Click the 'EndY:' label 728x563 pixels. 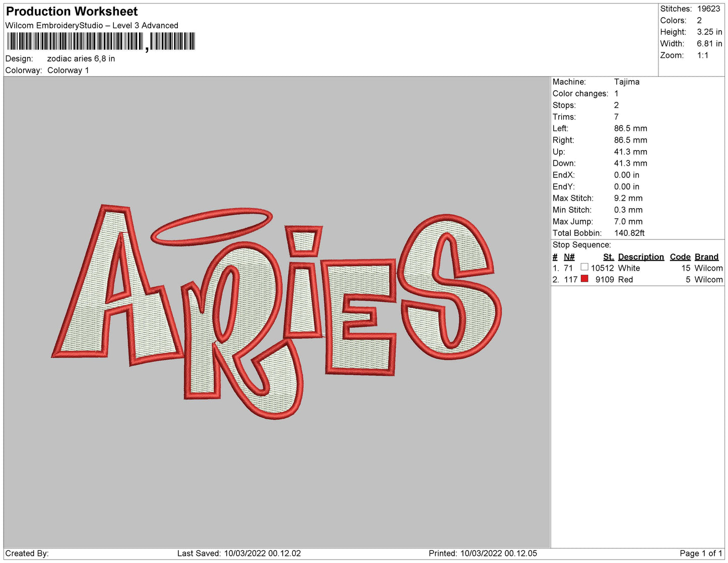click(564, 186)
